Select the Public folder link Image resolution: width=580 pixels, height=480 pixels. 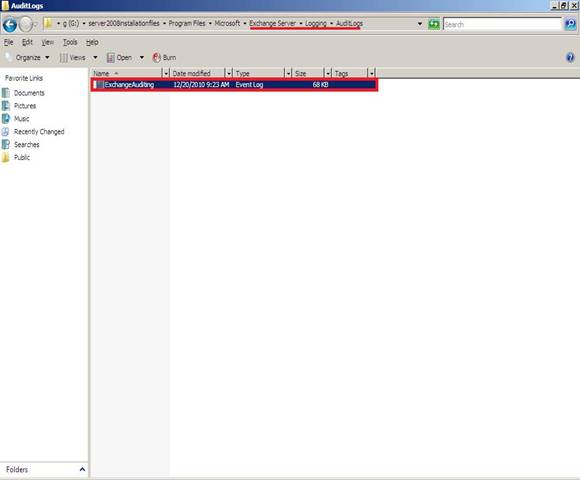[x=22, y=158]
